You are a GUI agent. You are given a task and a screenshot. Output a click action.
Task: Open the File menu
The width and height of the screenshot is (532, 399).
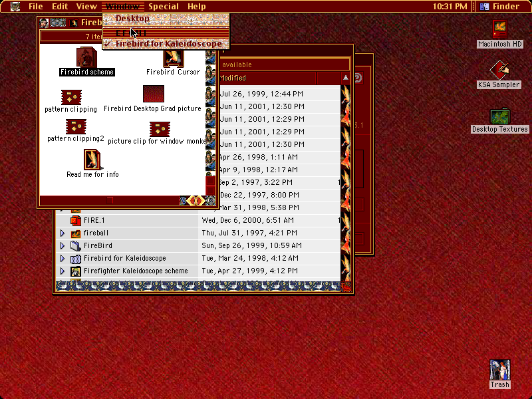36,7
